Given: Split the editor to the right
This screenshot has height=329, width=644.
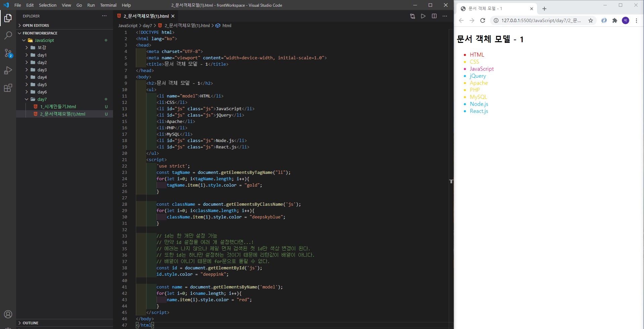Looking at the screenshot, I should pyautogui.click(x=434, y=16).
